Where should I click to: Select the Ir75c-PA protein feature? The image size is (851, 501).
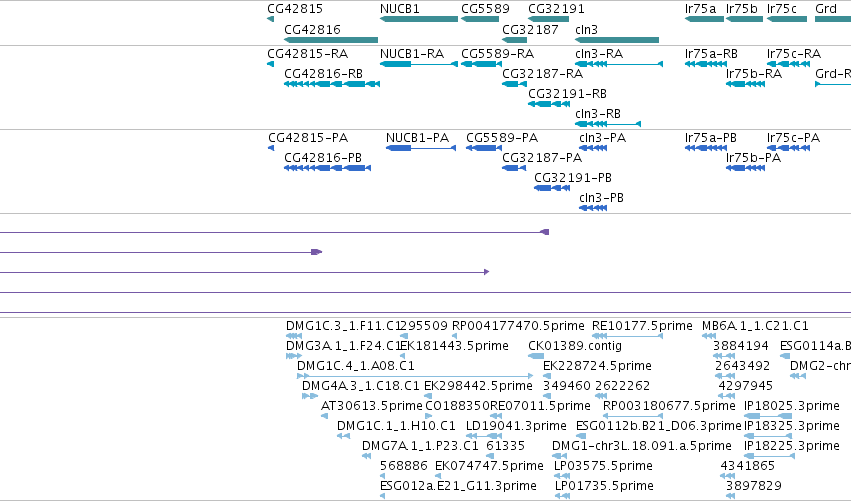tap(789, 148)
